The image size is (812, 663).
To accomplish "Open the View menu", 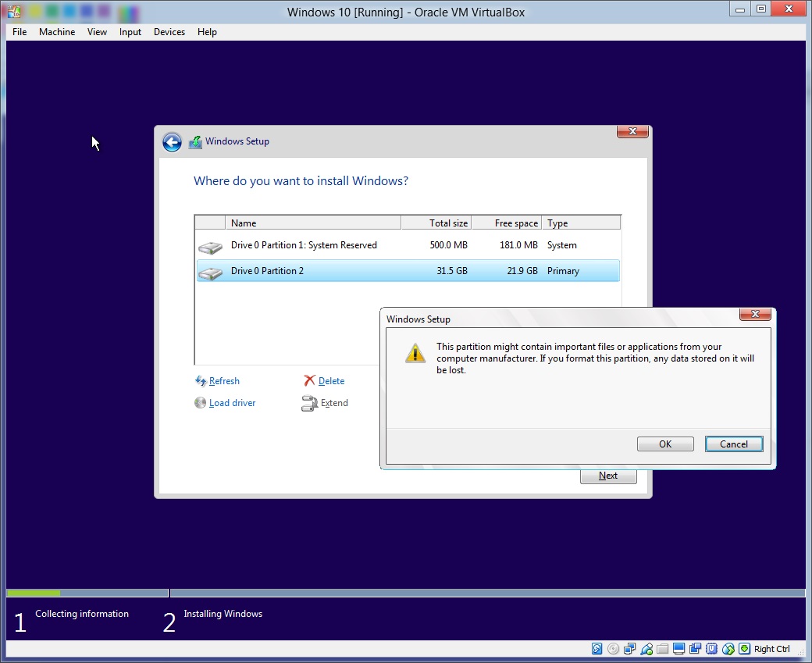I will tap(97, 31).
